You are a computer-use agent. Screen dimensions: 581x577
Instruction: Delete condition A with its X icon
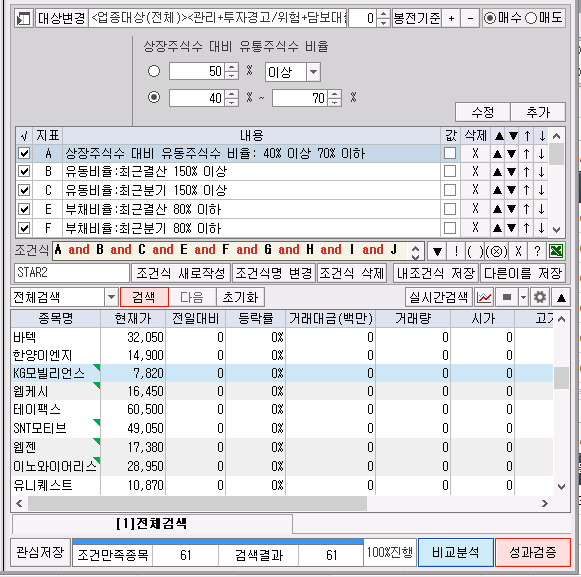tap(475, 153)
